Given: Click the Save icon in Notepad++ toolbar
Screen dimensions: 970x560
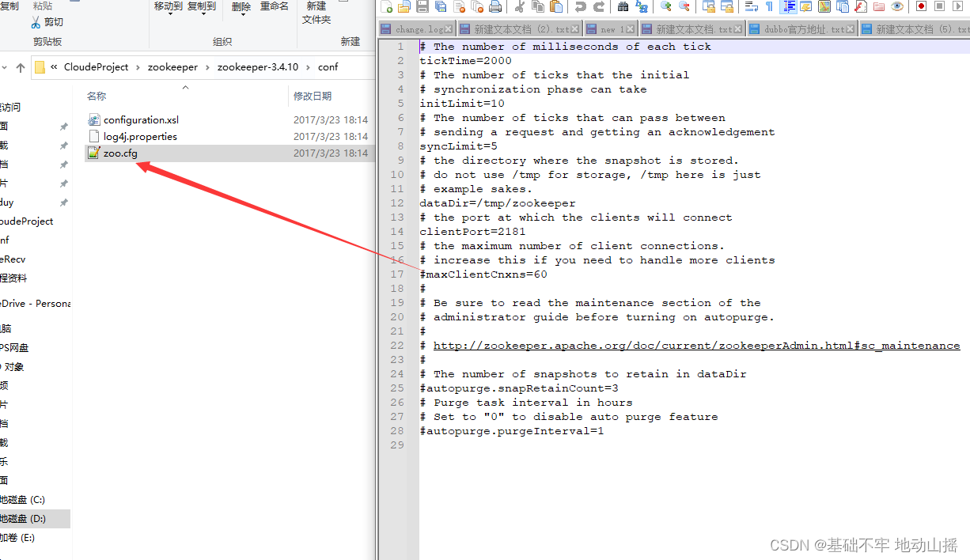Looking at the screenshot, I should (422, 6).
